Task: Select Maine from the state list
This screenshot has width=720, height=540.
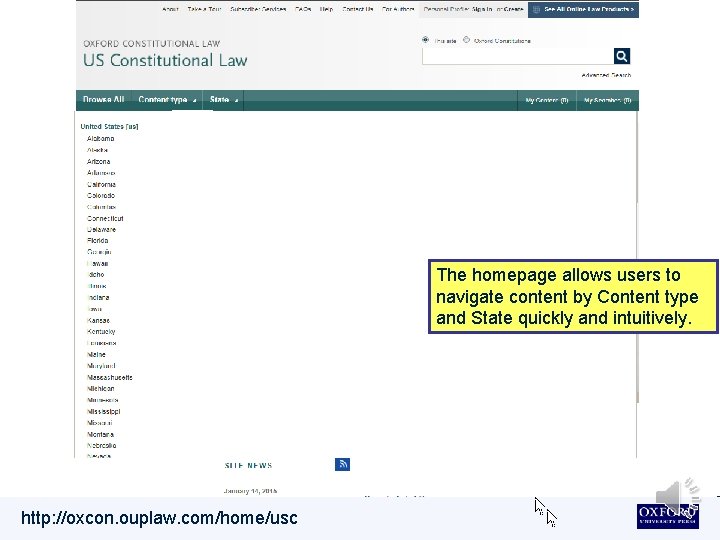Action: pos(96,354)
